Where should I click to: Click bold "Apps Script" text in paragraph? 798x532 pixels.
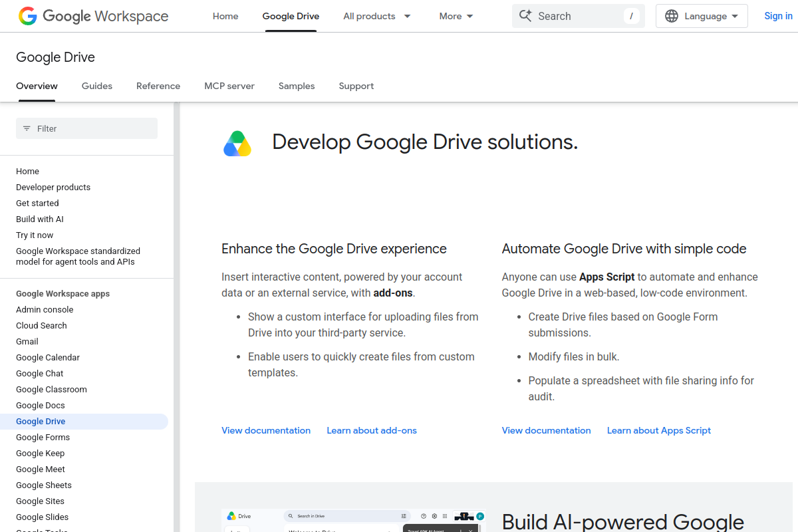click(x=606, y=277)
